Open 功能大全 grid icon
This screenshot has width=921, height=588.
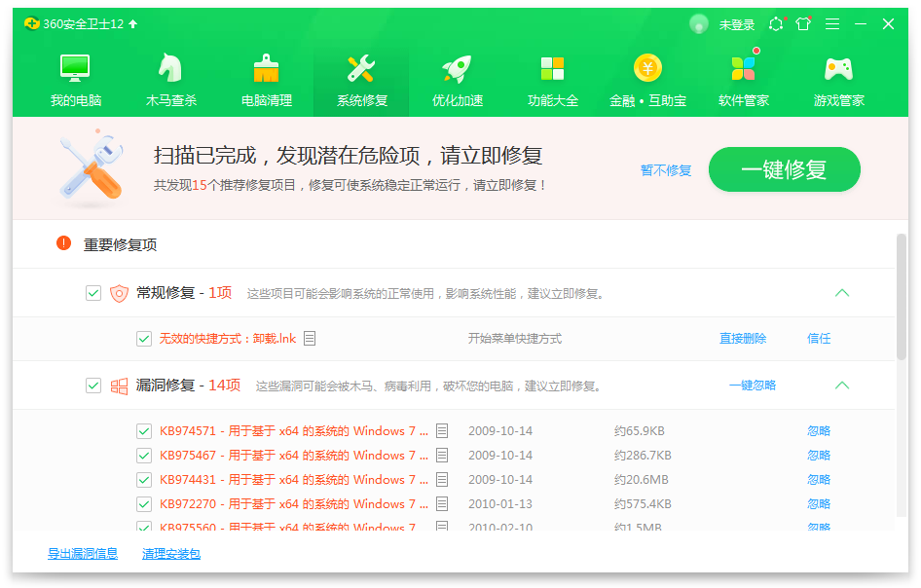pyautogui.click(x=552, y=68)
